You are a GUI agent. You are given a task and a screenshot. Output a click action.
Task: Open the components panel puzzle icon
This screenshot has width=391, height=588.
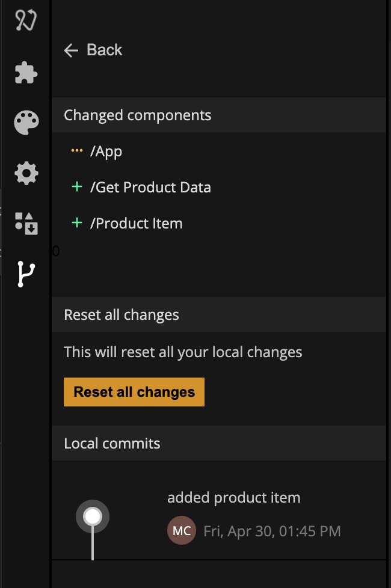(26, 72)
